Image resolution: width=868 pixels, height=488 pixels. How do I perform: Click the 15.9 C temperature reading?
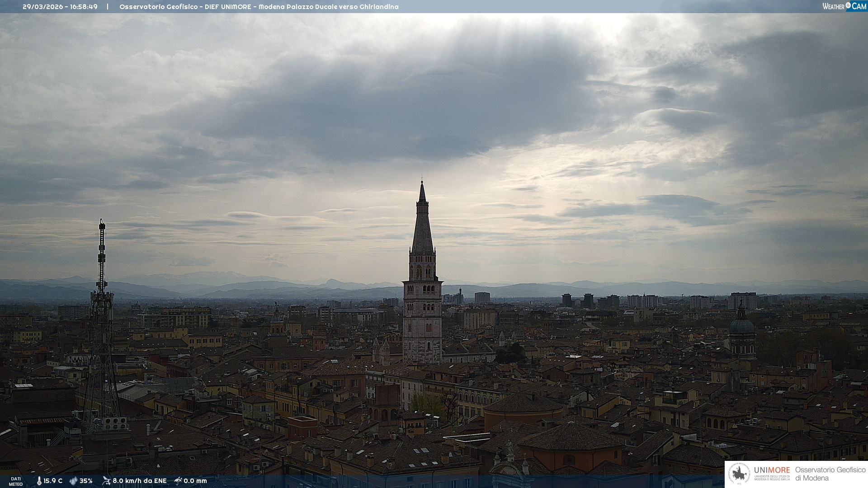[53, 481]
